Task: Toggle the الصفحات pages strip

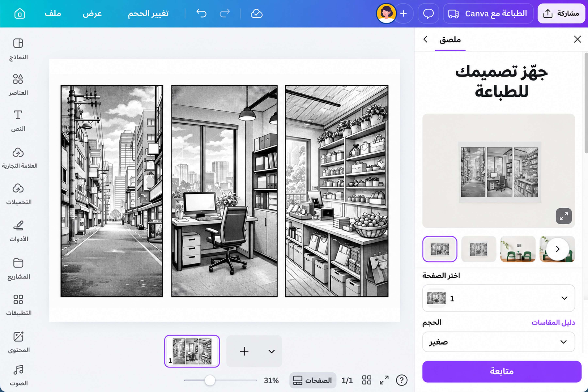Action: (312, 380)
